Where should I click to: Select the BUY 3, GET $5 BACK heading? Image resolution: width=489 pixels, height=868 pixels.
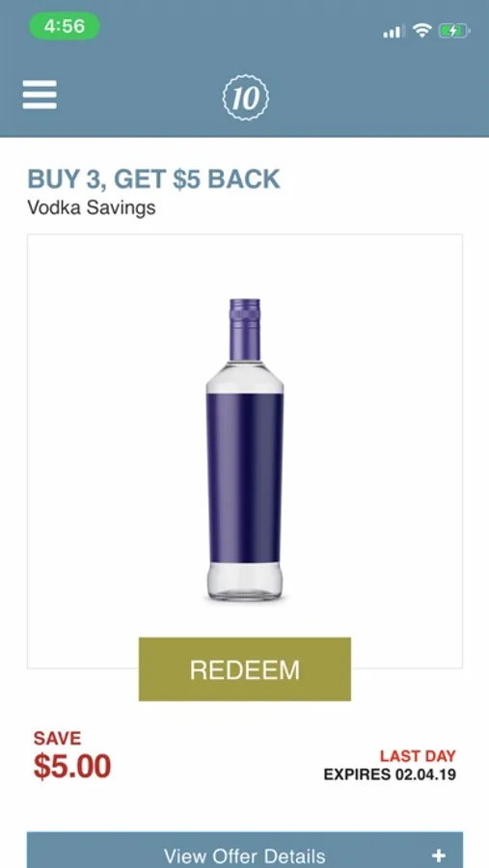(154, 178)
